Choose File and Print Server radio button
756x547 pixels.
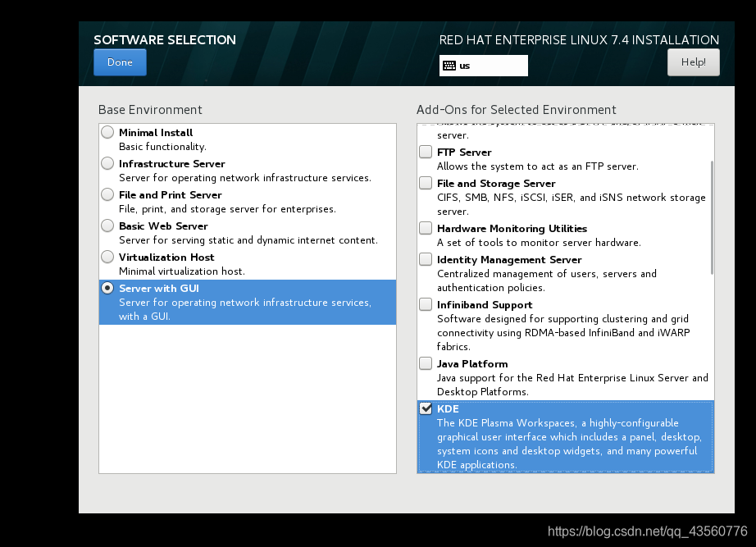[x=107, y=194]
